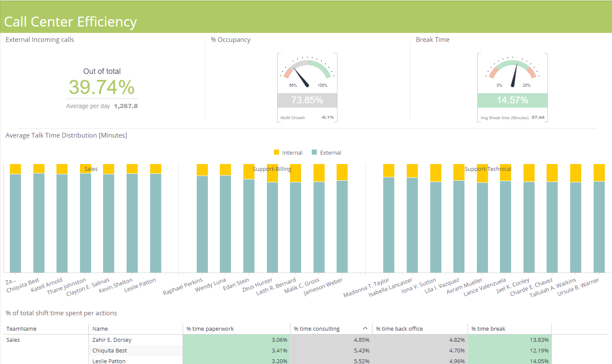This screenshot has height=364, width=612.
Task: Click the yellow Internal legend swatch
Action: pos(276,152)
